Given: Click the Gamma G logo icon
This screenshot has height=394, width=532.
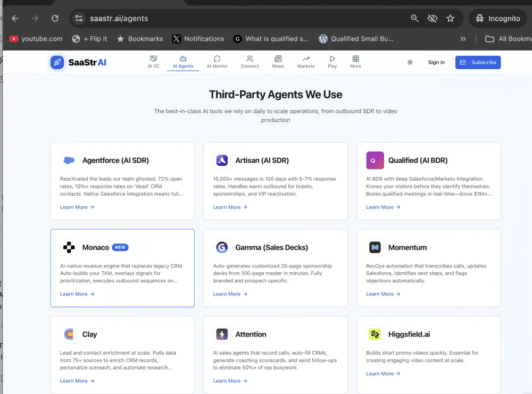Looking at the screenshot, I should tap(221, 247).
